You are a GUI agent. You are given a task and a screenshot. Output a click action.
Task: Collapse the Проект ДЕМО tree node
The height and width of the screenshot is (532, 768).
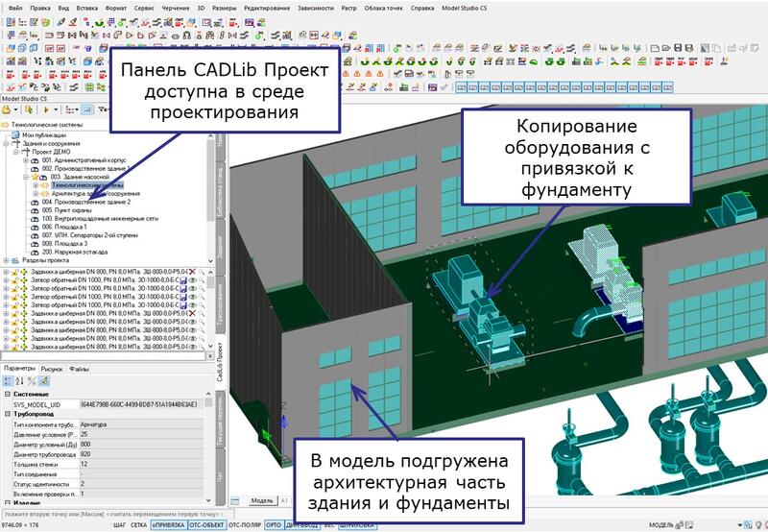17,151
